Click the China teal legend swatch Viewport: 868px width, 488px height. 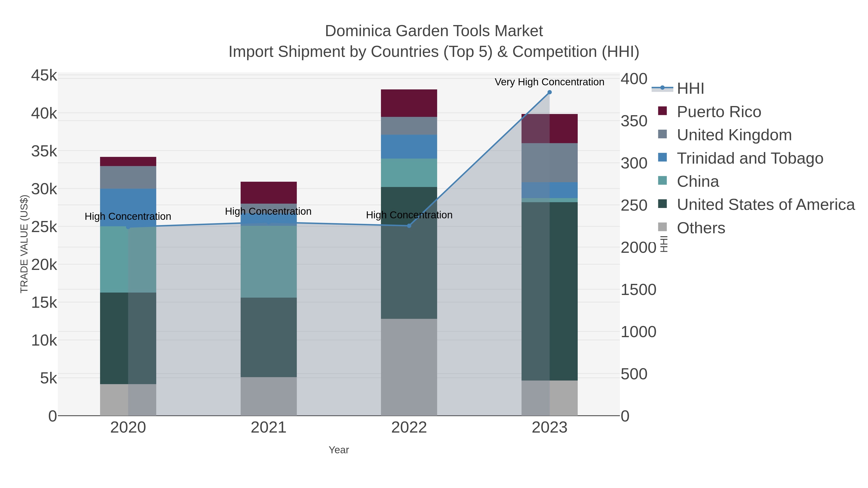[x=663, y=180]
